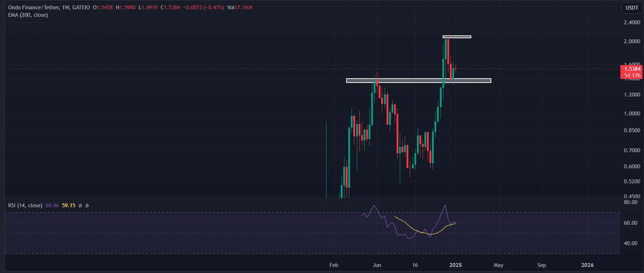This screenshot has width=644, height=273.
Task: Open the USDT currency selector
Action: (x=632, y=8)
